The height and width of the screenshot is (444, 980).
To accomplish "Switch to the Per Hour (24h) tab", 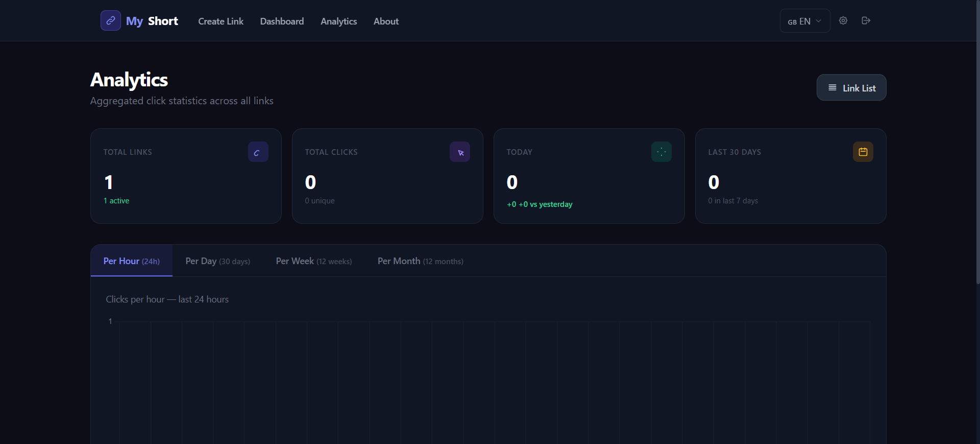I will point(132,261).
